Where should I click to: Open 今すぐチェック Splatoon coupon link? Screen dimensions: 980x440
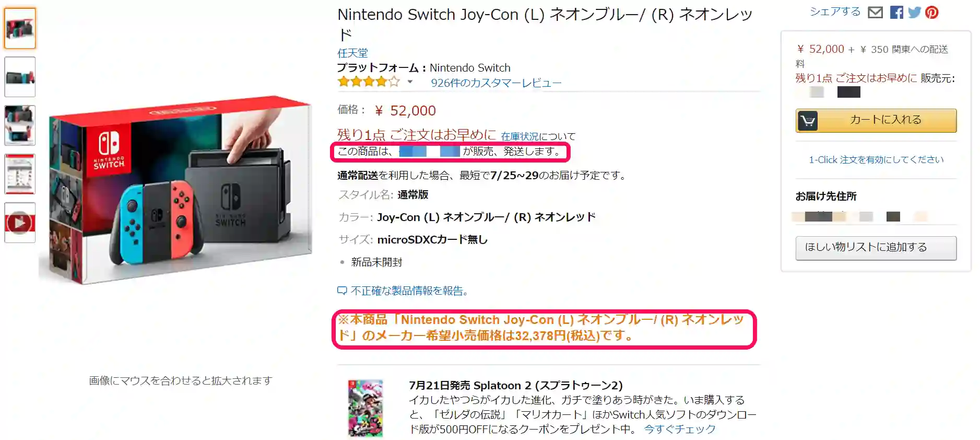pos(679,429)
